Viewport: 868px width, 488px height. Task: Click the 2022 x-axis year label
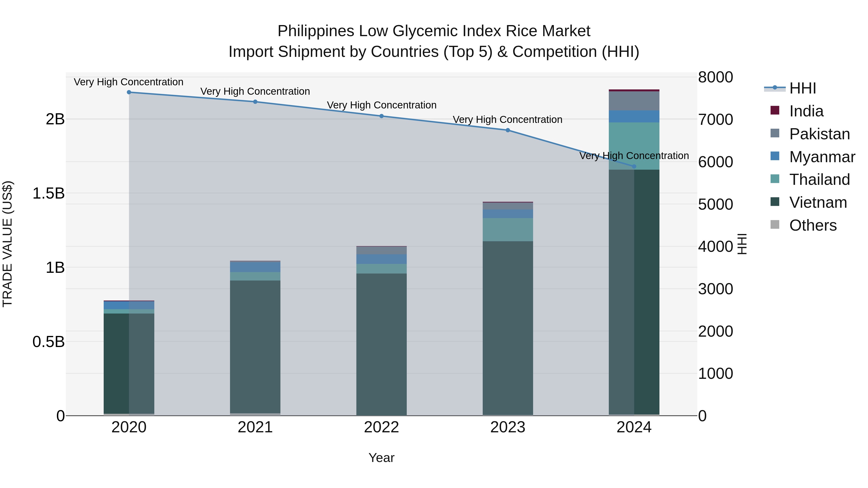[381, 427]
